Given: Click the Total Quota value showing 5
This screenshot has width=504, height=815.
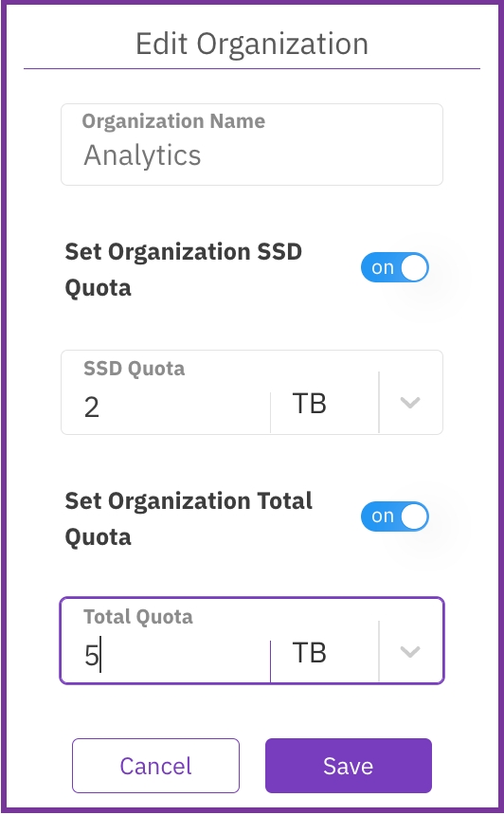Looking at the screenshot, I should click(92, 656).
